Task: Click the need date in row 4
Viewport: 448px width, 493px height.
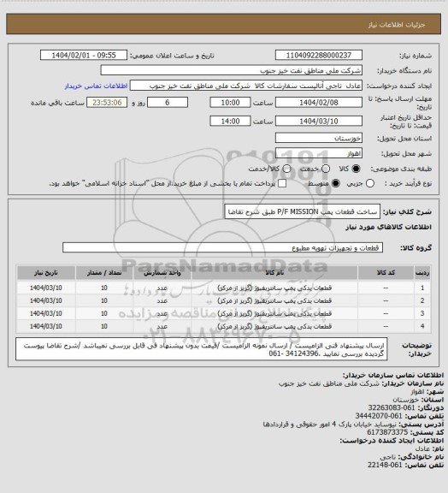Action: click(x=46, y=326)
